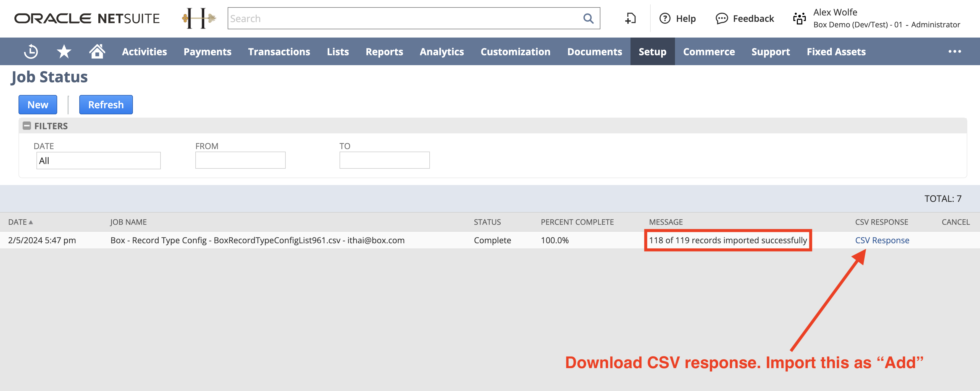Click the search magnifier icon
Screen dimensions: 980x391
[588, 18]
